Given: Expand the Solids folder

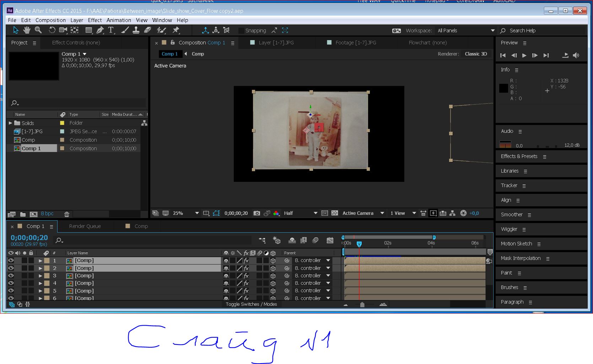Looking at the screenshot, I should (x=10, y=123).
